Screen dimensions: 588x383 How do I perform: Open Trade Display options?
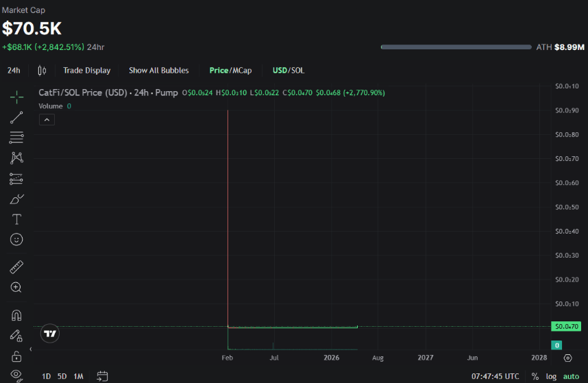(86, 71)
